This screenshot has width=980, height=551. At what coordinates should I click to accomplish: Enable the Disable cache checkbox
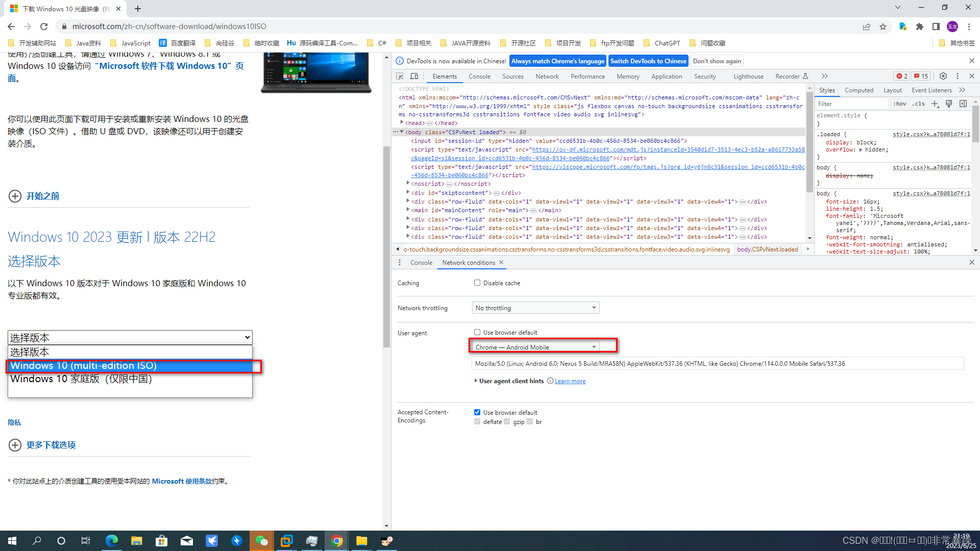(477, 283)
